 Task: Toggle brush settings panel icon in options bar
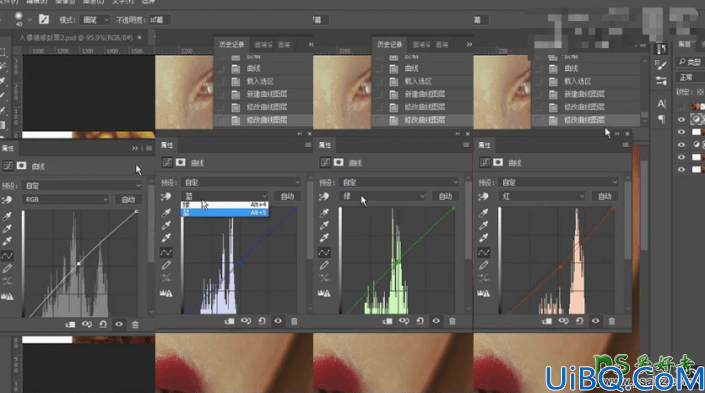point(44,19)
